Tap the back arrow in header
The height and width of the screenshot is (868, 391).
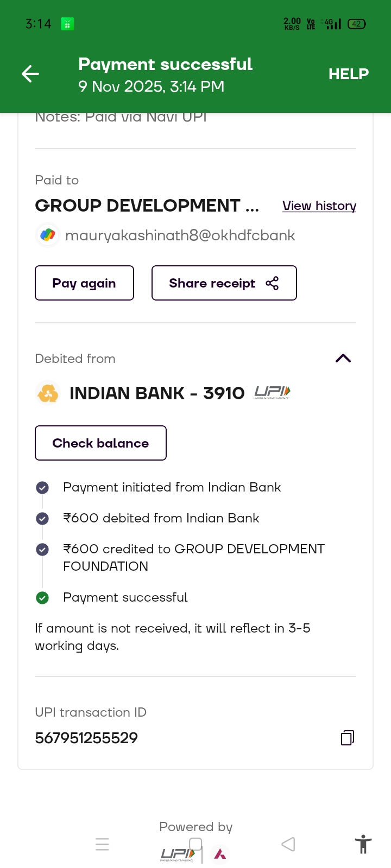pos(30,74)
